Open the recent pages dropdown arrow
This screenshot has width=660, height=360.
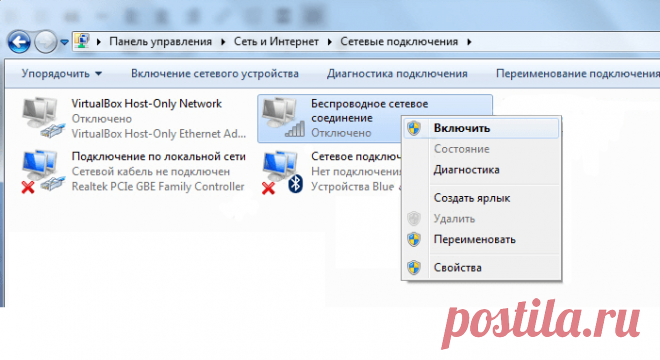[64, 42]
